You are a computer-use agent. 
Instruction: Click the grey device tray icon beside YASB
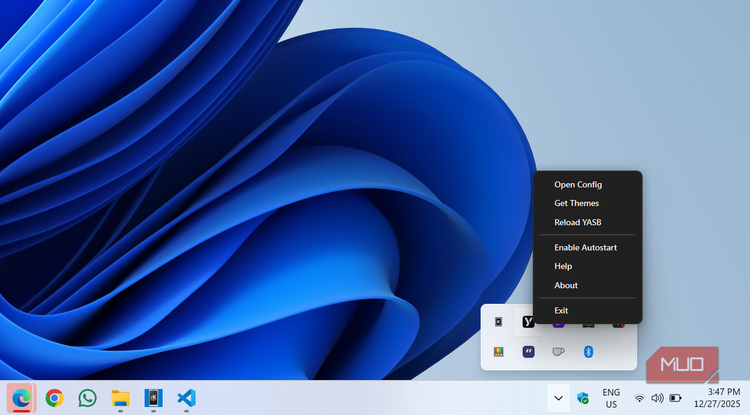pyautogui.click(x=498, y=322)
